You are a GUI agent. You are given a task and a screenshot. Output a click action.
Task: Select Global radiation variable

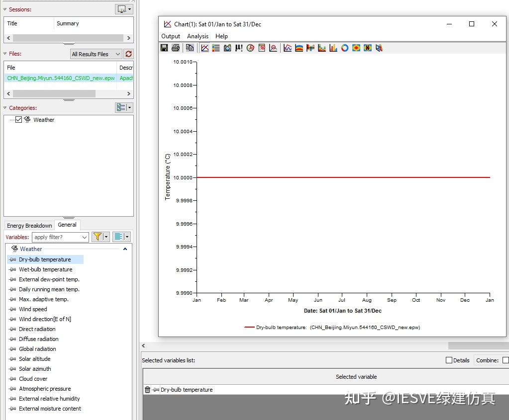pyautogui.click(x=37, y=349)
